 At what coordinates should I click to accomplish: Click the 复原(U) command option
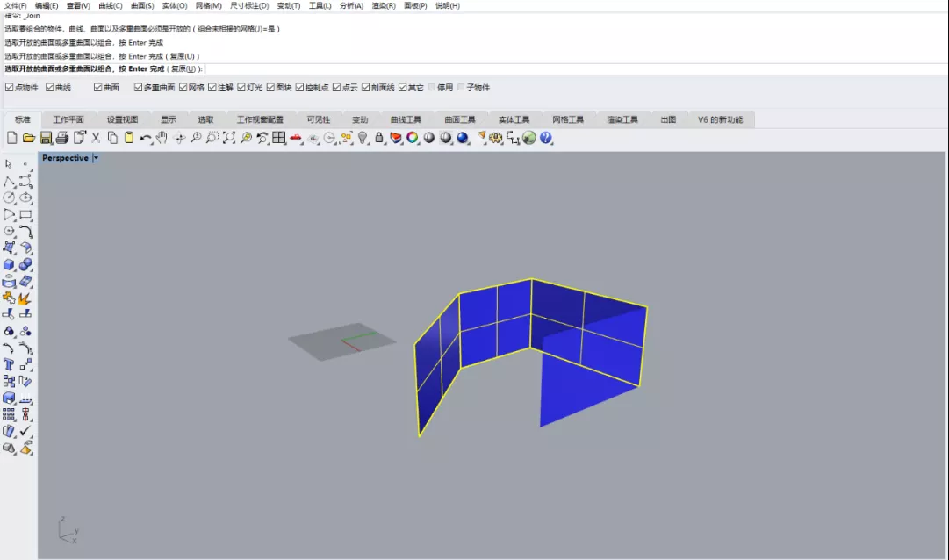tap(183, 69)
